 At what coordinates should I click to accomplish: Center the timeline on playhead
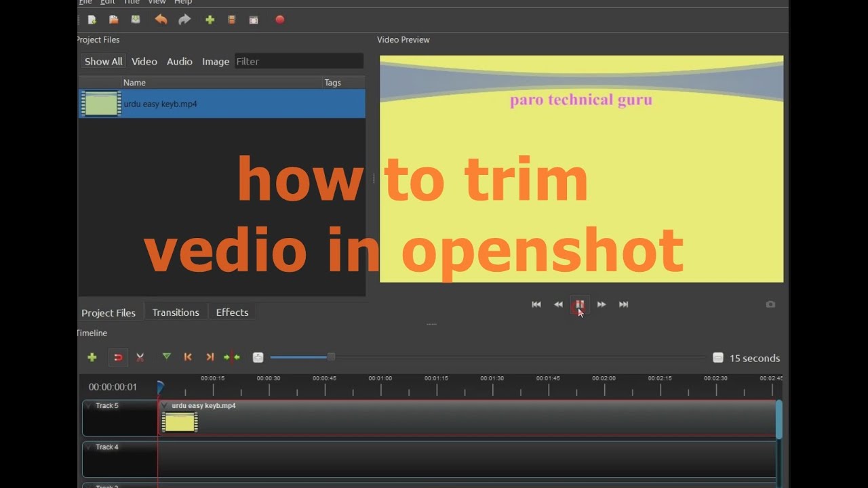tap(232, 357)
